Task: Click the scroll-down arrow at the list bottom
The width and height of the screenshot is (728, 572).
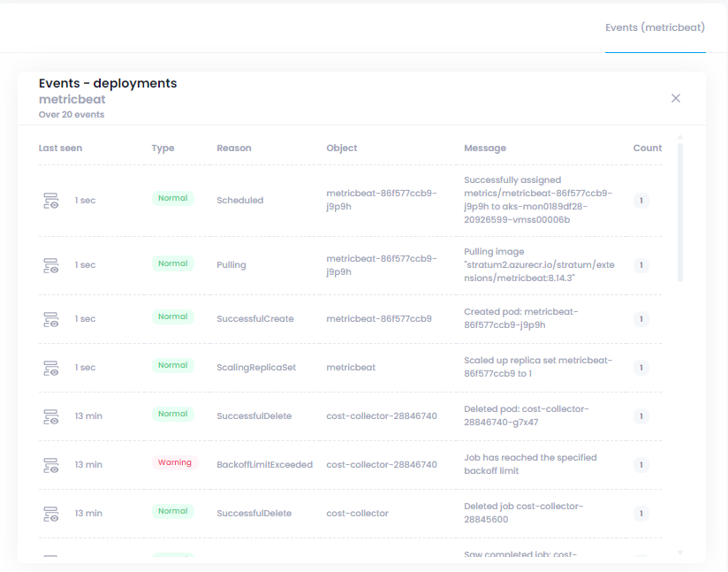Action: tap(679, 553)
